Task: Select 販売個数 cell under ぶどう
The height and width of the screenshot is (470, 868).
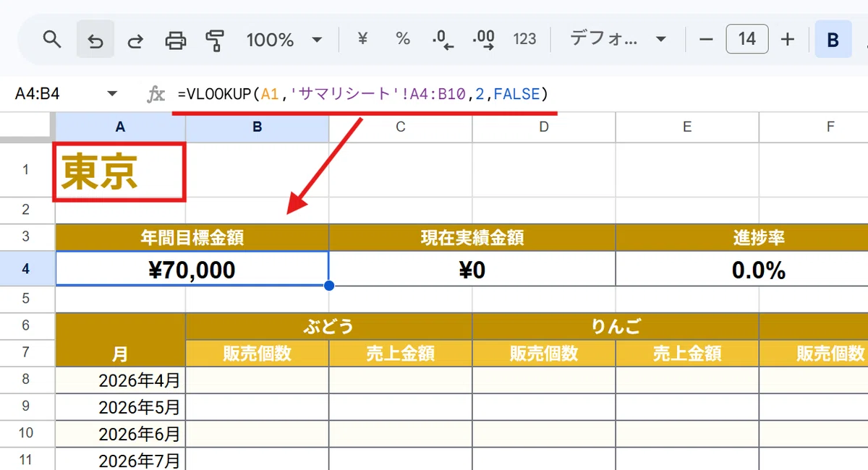Action: coord(257,353)
